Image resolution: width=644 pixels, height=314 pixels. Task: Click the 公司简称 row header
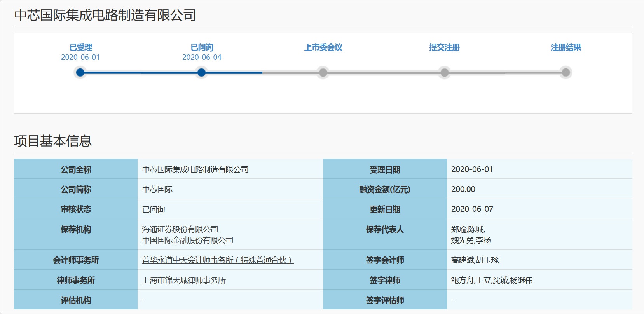(x=76, y=189)
